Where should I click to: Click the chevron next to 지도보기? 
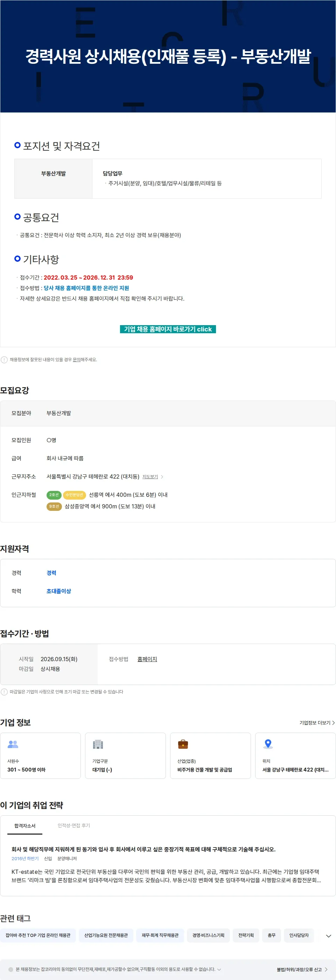pos(162,477)
